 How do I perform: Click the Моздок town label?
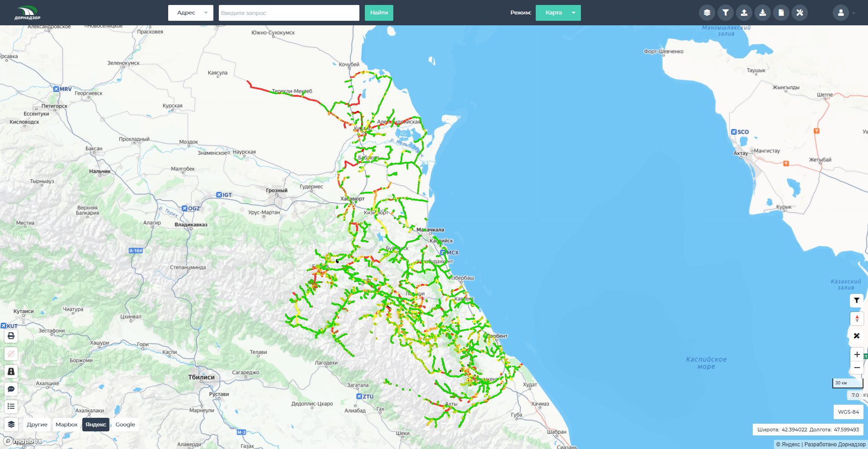coord(189,142)
